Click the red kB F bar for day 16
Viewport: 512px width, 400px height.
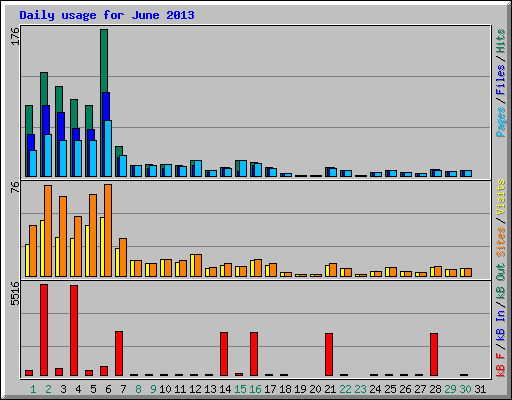coord(254,354)
